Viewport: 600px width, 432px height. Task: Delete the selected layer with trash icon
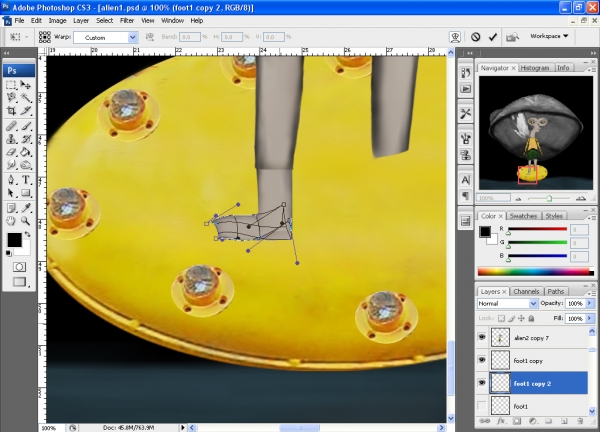pyautogui.click(x=580, y=421)
